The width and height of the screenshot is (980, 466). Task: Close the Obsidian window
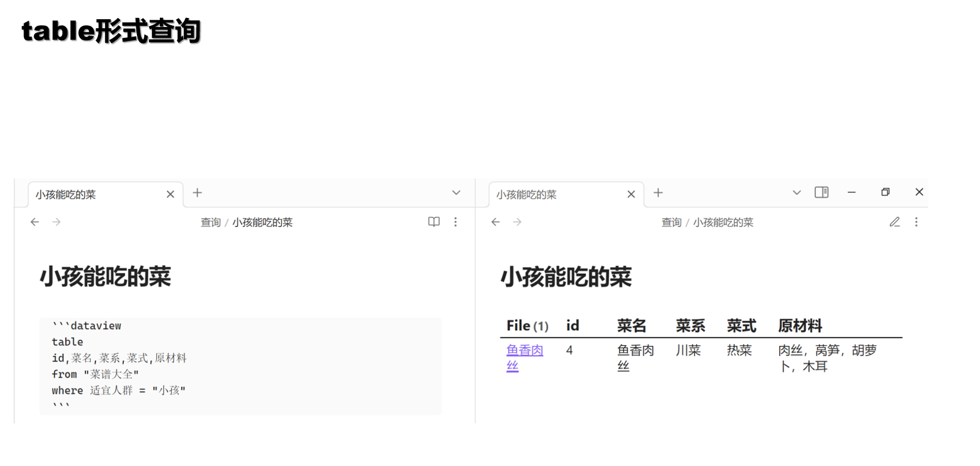point(919,192)
